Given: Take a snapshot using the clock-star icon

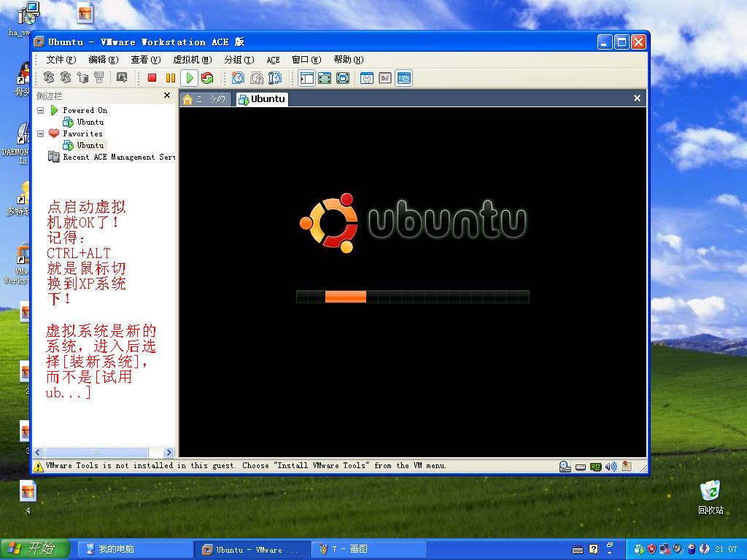Looking at the screenshot, I should tap(238, 78).
